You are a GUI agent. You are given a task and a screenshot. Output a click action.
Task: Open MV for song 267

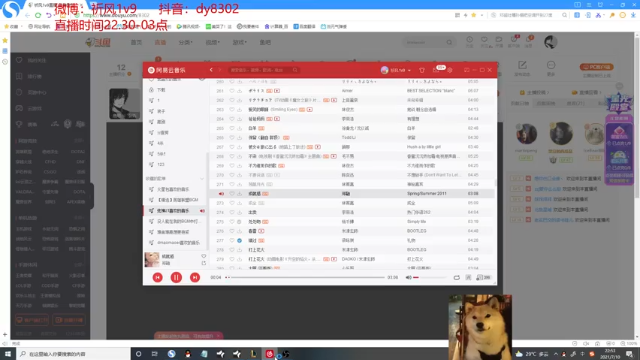pyautogui.click(x=318, y=147)
